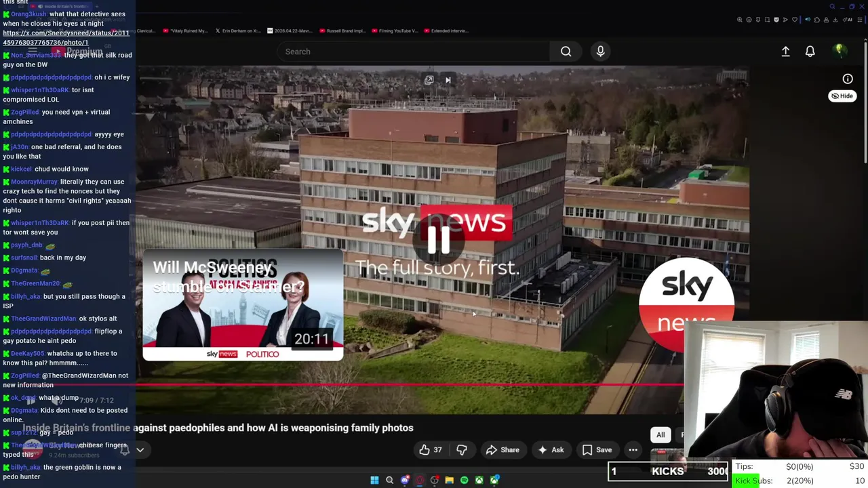Screen dimensions: 868x488
Task: Pause the video with the center overlay icon
Action: (x=438, y=239)
